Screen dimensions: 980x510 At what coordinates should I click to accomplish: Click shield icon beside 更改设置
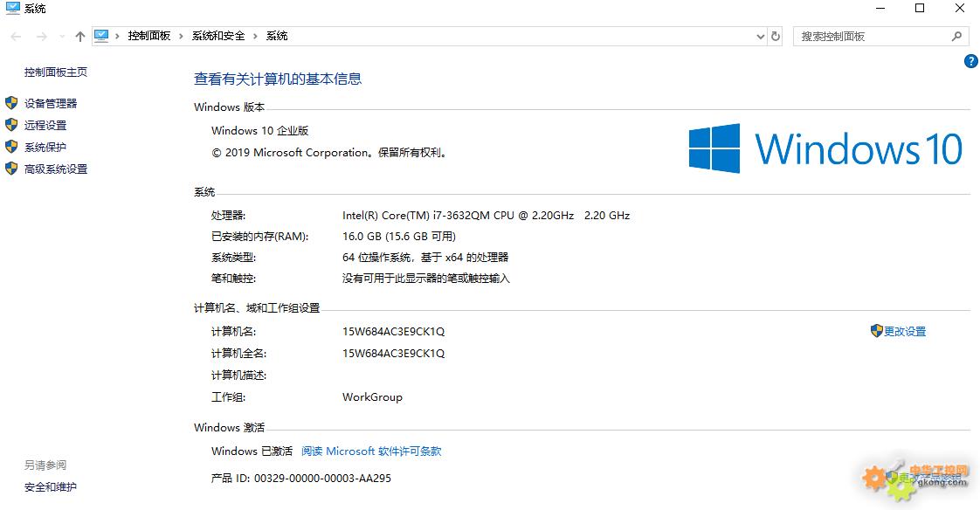coord(876,331)
